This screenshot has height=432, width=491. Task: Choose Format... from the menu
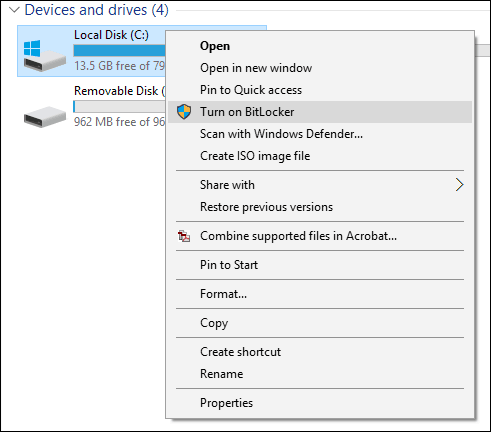(x=223, y=294)
